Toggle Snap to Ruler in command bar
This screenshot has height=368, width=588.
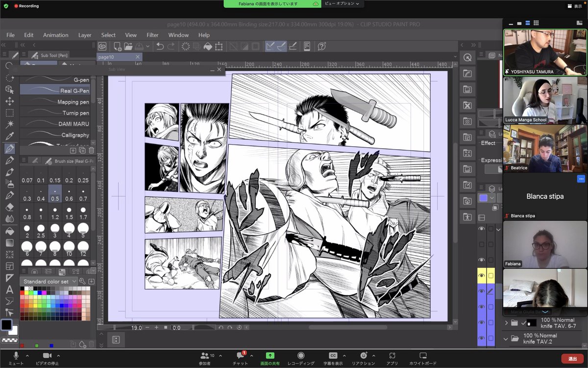[x=270, y=46]
